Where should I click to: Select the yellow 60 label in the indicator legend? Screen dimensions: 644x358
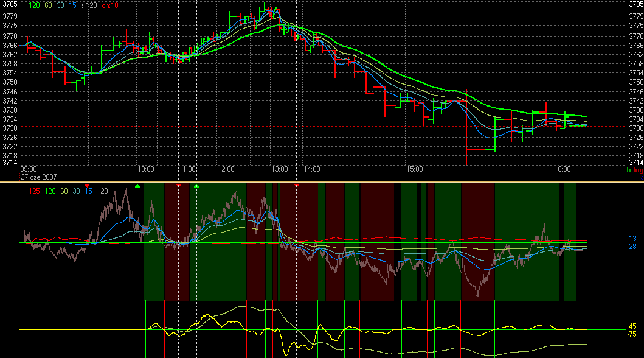[x=64, y=192]
